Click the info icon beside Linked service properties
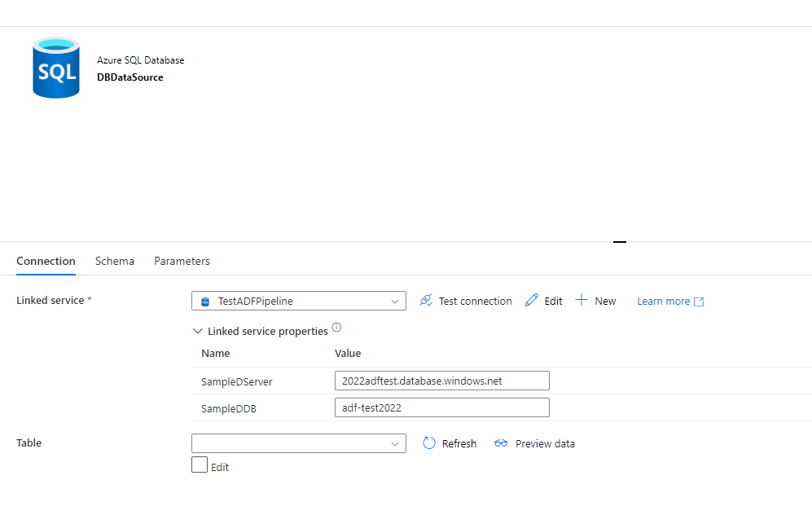Image resolution: width=812 pixels, height=524 pixels. [x=336, y=328]
